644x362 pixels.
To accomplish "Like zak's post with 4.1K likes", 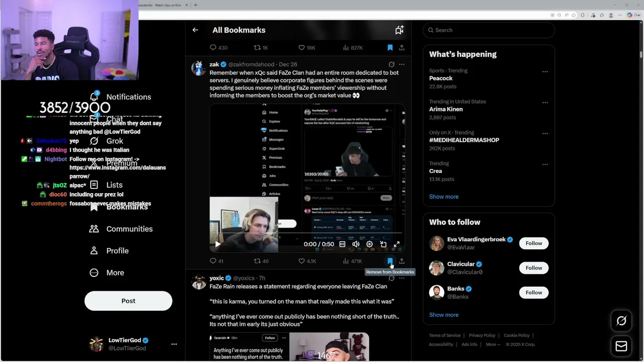I will tap(307, 261).
